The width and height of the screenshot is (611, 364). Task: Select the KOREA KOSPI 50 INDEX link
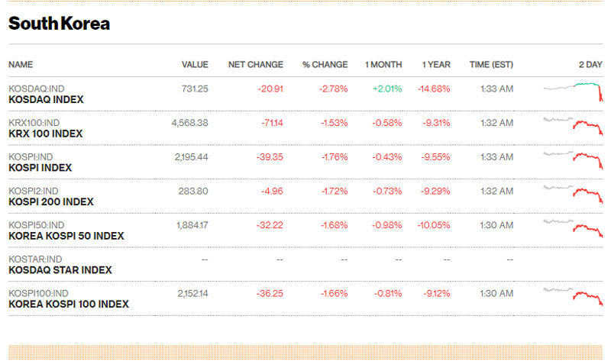coord(66,236)
